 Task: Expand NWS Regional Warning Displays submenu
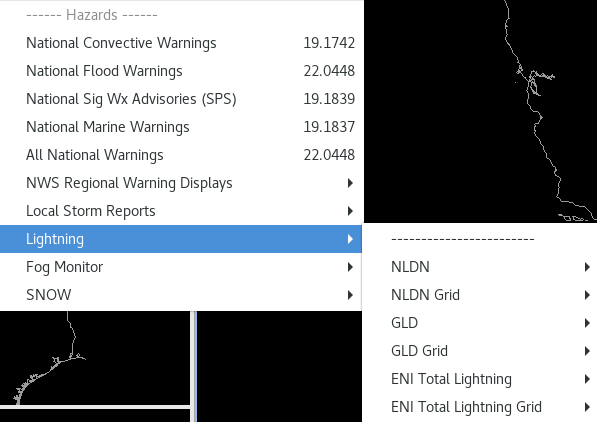181,183
